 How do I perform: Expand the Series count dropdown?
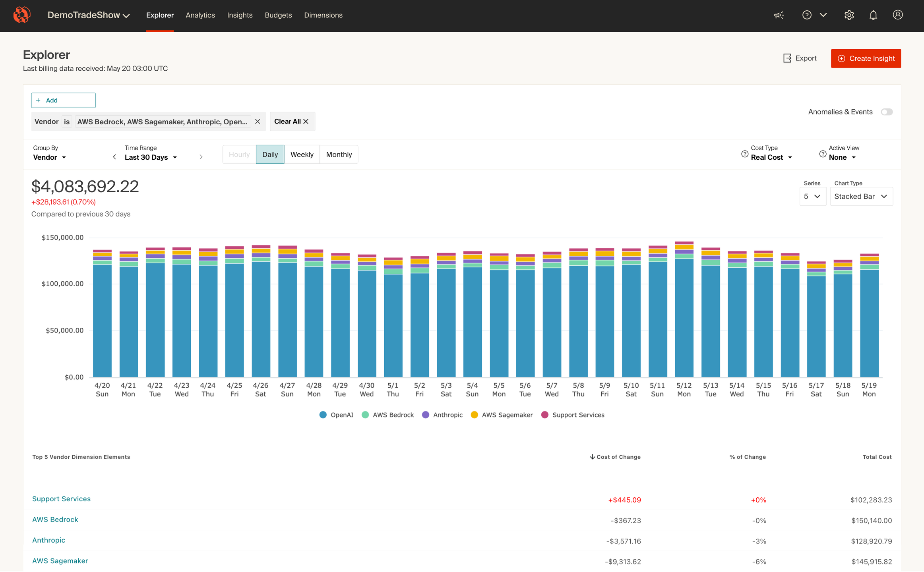tap(812, 197)
